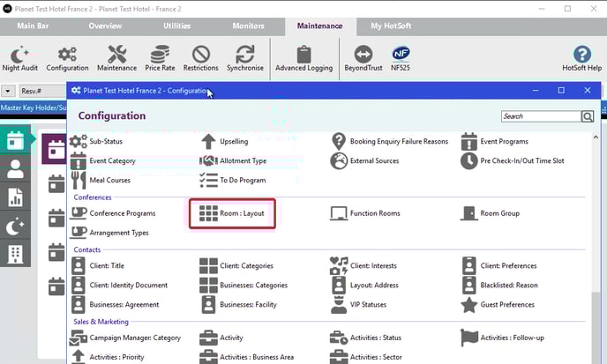This screenshot has height=364, width=607.
Task: Open Campaign Manager: Category
Action: click(125, 338)
